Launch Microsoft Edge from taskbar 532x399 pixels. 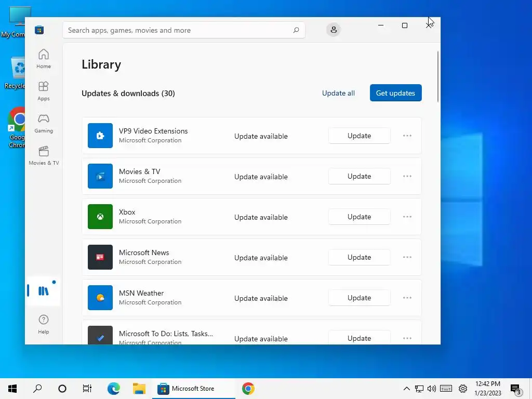coord(114,389)
